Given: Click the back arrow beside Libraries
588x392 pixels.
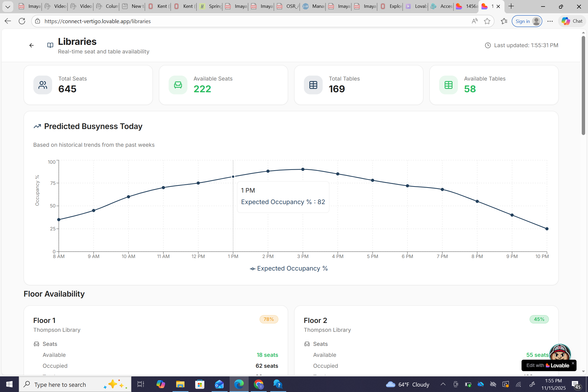Looking at the screenshot, I should coord(32,45).
